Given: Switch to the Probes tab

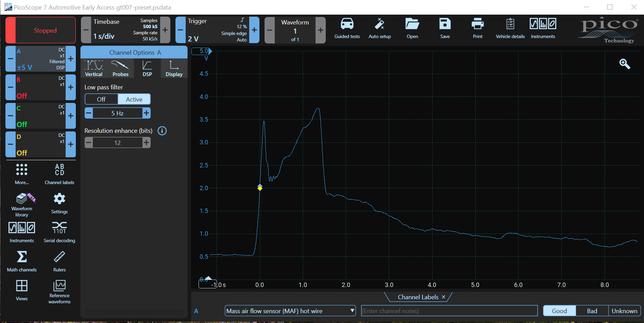Looking at the screenshot, I should (120, 68).
